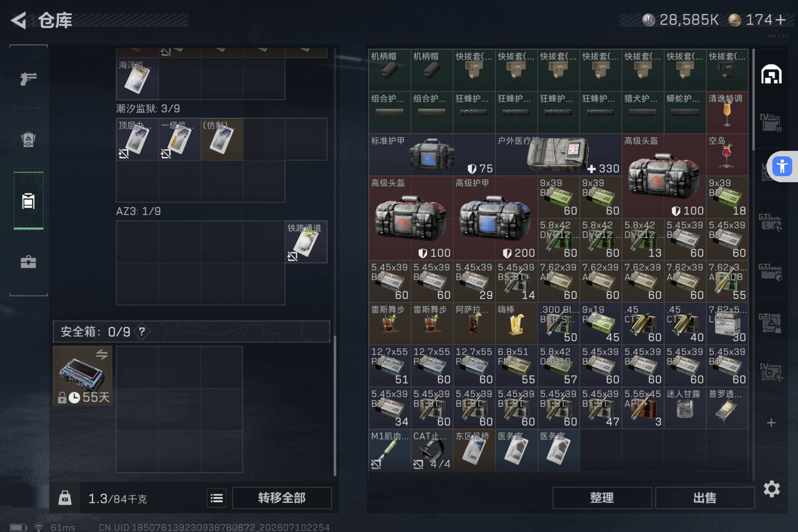Open the briefcase category in left sidebar
The width and height of the screenshot is (798, 532).
29,262
